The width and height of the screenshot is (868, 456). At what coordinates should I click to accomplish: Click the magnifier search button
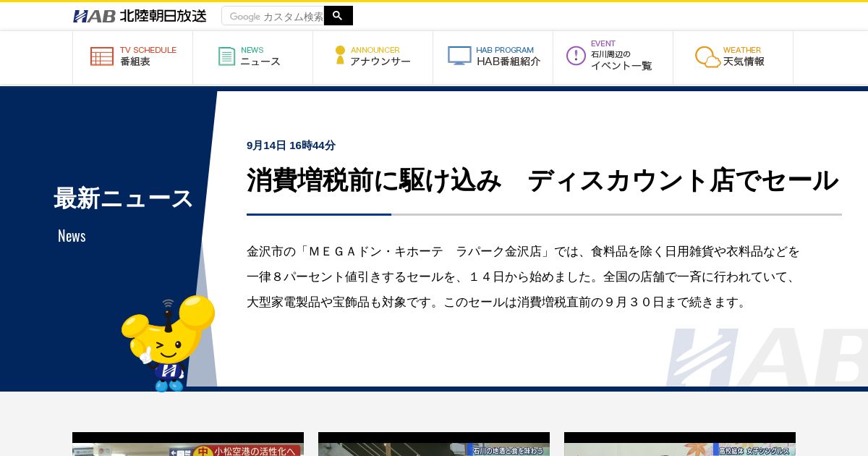pos(338,16)
